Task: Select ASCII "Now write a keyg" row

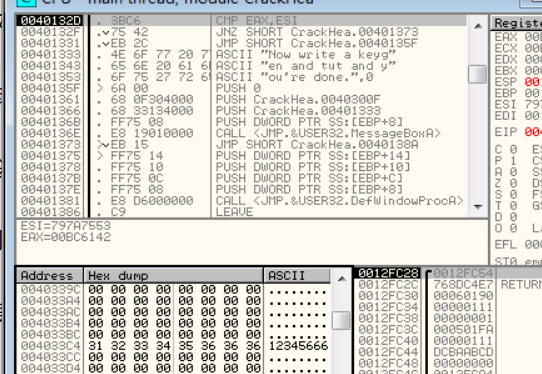Action: point(306,55)
